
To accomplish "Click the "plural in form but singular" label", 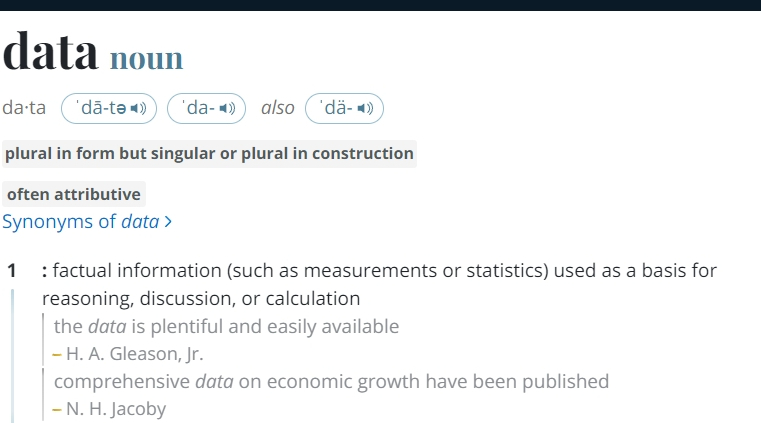I will point(209,154).
